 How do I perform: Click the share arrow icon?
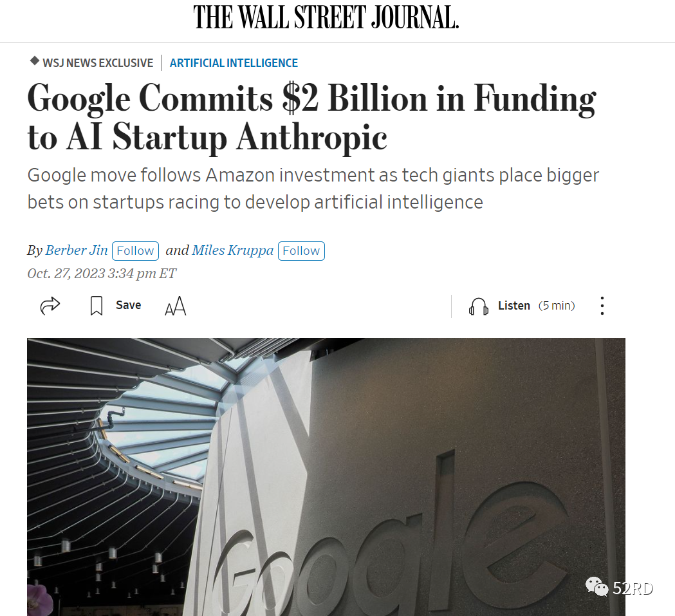coord(50,305)
